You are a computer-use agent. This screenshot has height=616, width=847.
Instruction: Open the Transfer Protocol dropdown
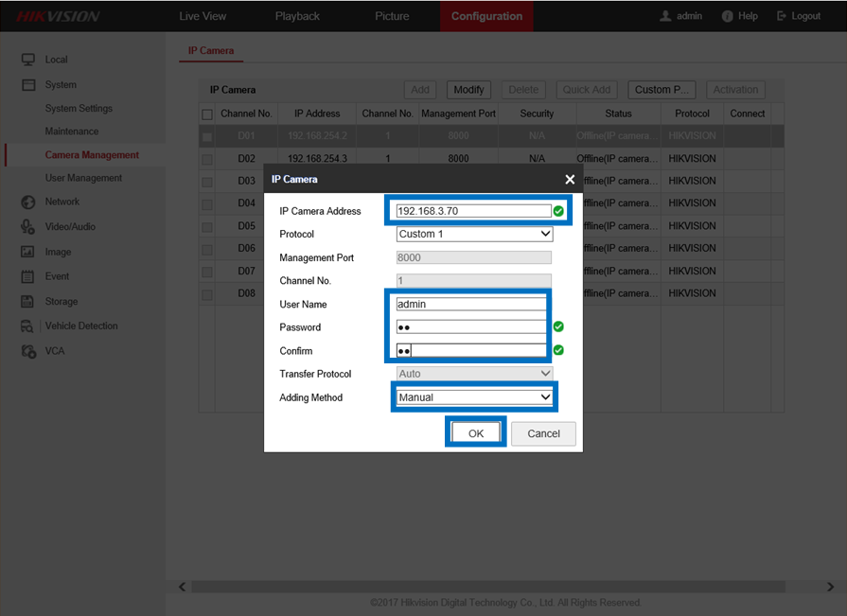(x=474, y=374)
